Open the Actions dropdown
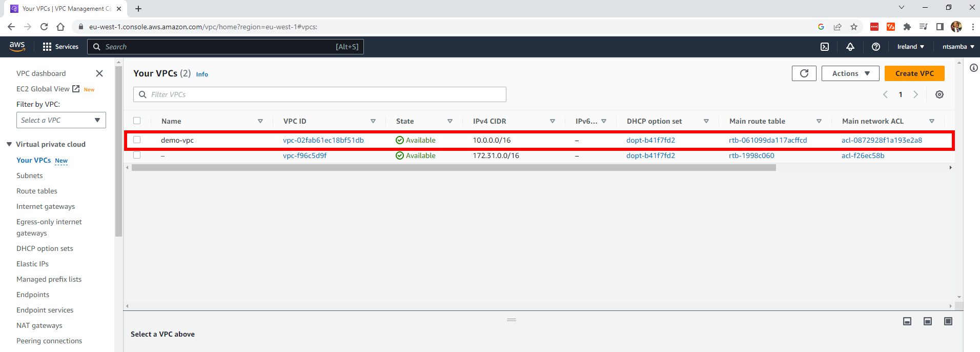 pyautogui.click(x=850, y=73)
